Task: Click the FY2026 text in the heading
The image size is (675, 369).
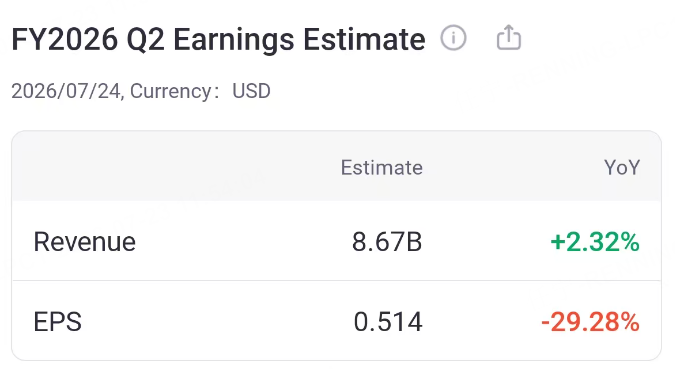Action: [x=65, y=40]
